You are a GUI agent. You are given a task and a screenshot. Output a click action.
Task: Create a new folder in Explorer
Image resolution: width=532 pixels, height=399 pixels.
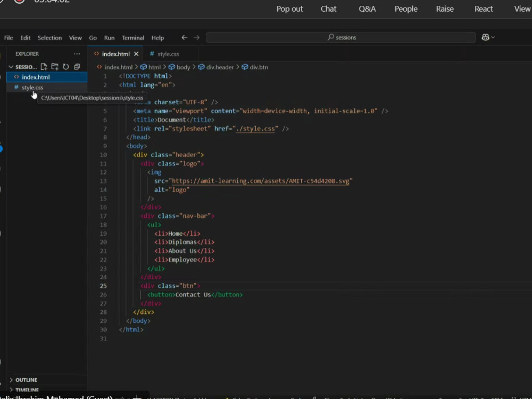(55, 66)
